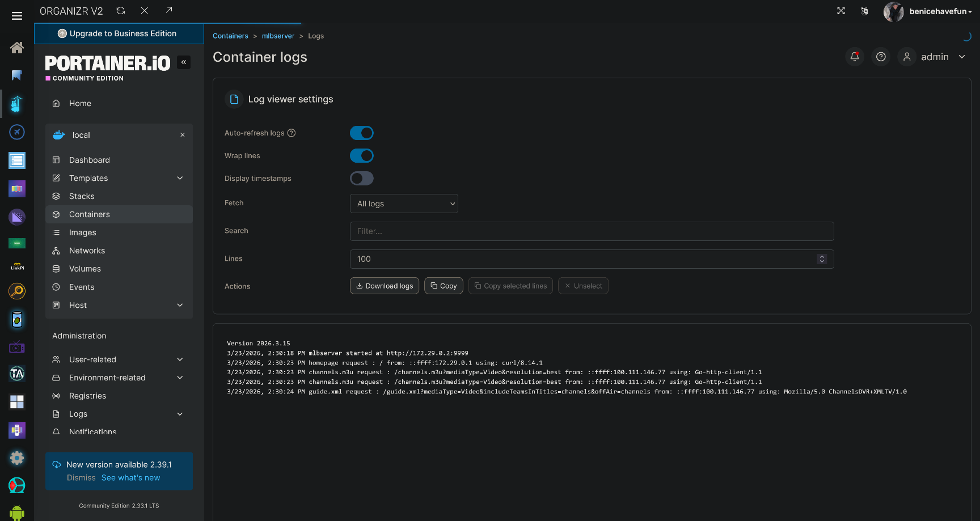The image size is (980, 521).
Task: Open the help question mark icon
Action: pos(880,57)
